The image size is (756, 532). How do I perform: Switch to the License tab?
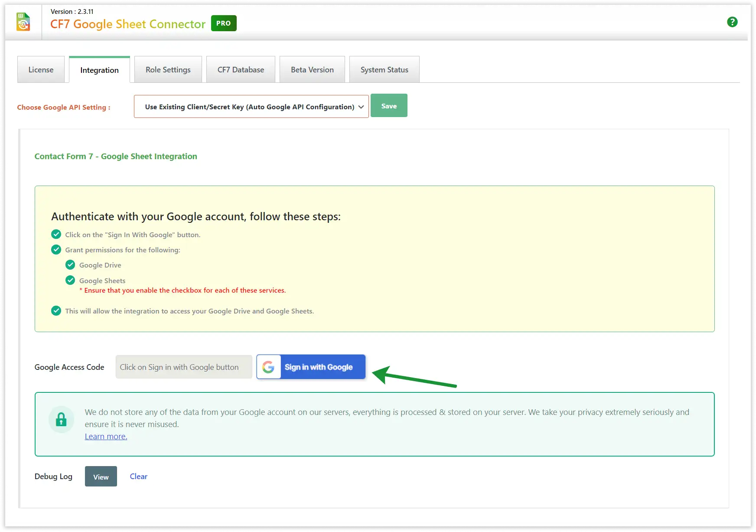[x=41, y=70]
